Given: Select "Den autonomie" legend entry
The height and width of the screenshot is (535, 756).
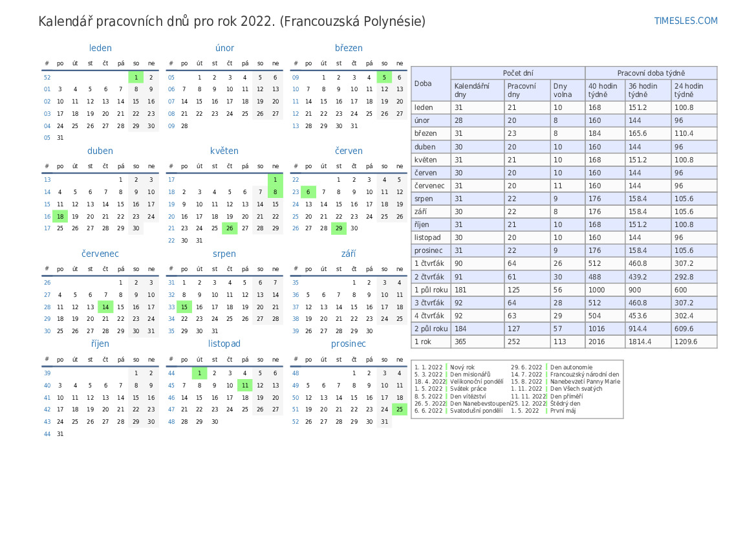Looking at the screenshot, I should [571, 367].
